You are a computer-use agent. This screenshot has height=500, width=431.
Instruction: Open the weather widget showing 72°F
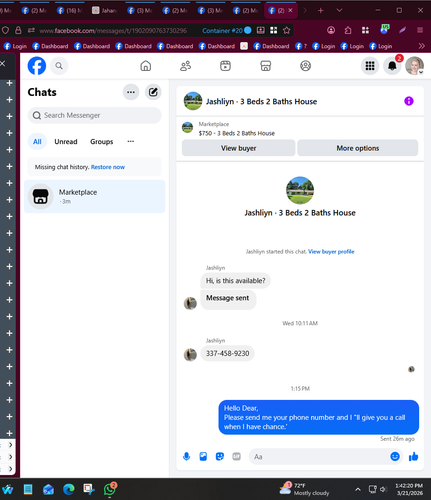pyautogui.click(x=304, y=489)
